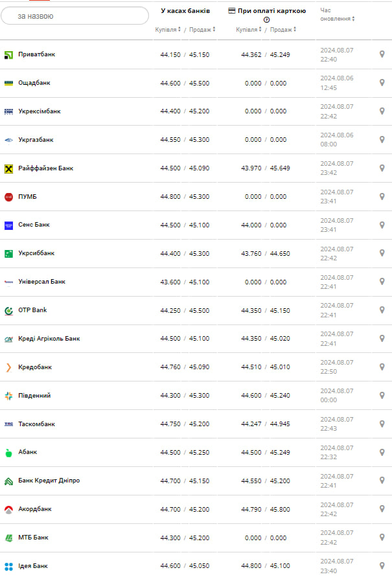Click the location pin for Ощадбанк row

click(382, 83)
